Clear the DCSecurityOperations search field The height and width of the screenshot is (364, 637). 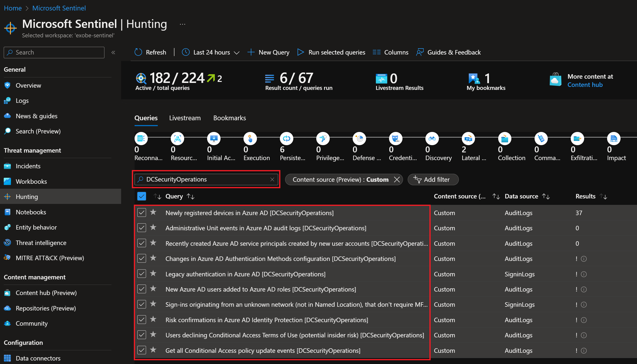coord(272,179)
